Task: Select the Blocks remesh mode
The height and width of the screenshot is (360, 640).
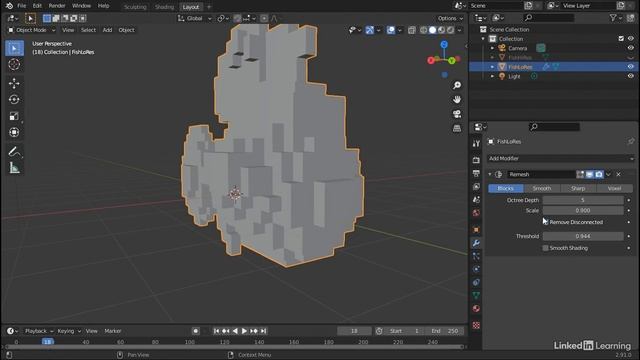Action: [x=506, y=188]
